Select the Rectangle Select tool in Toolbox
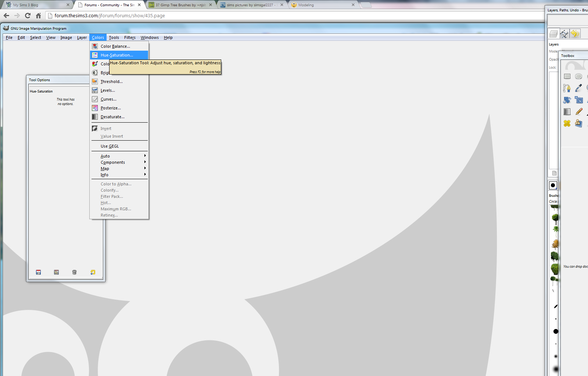Screen dimensions: 588x376 [567, 76]
